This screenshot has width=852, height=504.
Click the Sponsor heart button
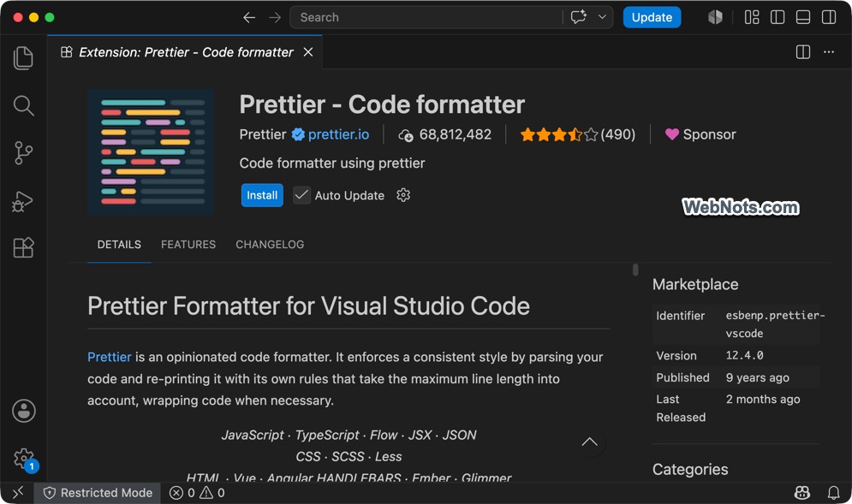(x=700, y=134)
